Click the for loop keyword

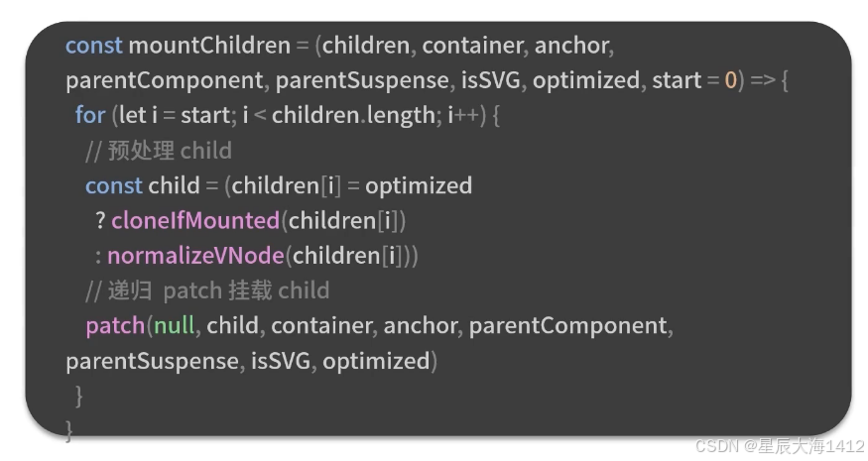(x=90, y=115)
